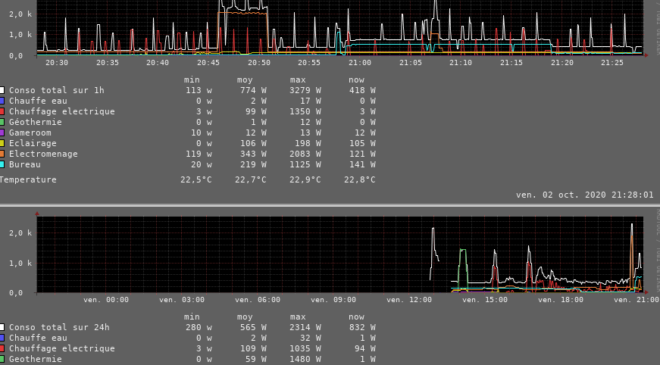Image resolution: width=660 pixels, height=365 pixels.
Task: Click the Chauffage electrique average '99 W'
Action: (x=256, y=112)
